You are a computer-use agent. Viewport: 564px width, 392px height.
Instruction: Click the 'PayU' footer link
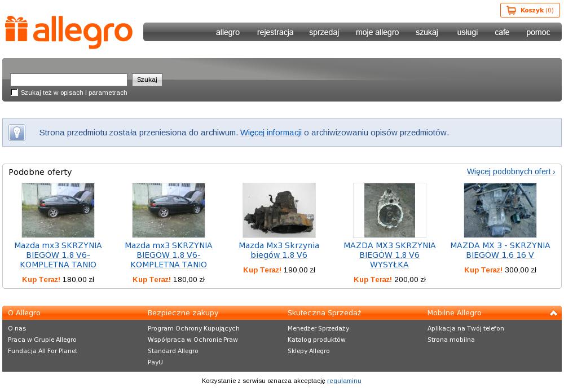156,362
